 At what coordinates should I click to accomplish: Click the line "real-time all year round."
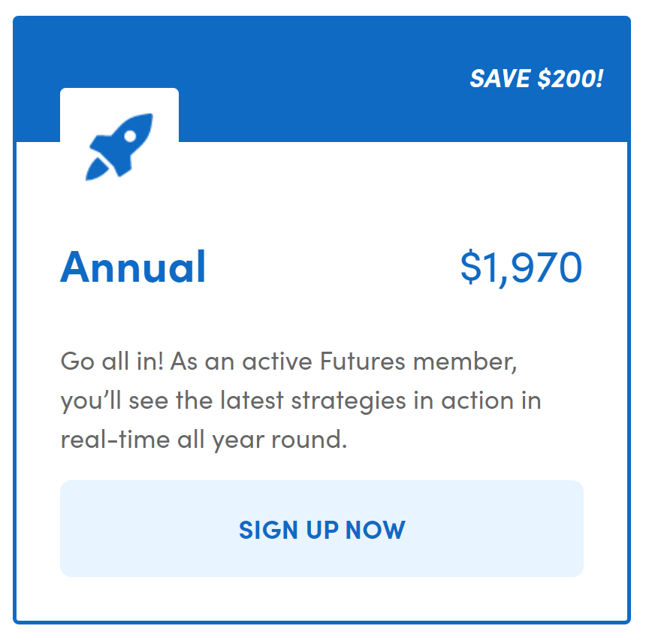[204, 440]
